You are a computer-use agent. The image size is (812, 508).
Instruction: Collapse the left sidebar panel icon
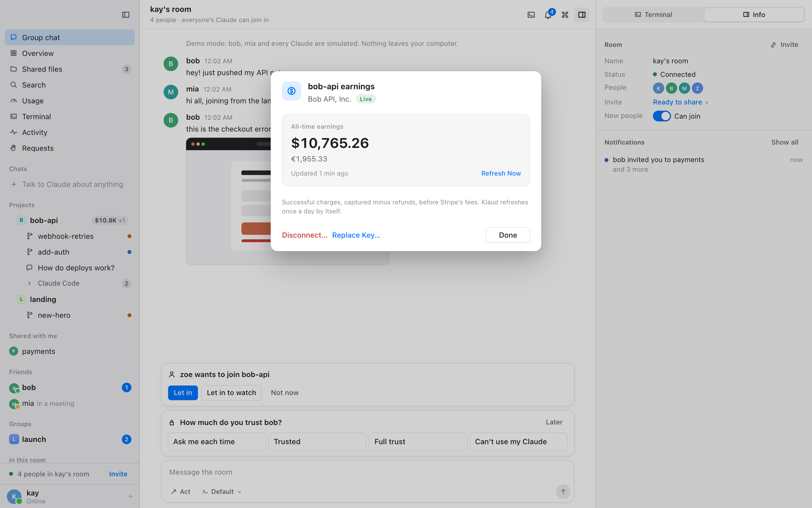point(125,15)
